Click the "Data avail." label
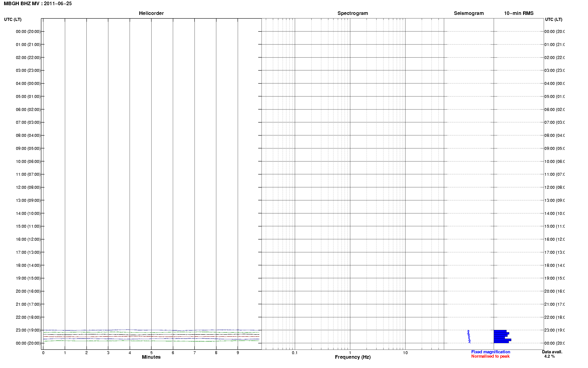Screen dimensions: 588x368 pyautogui.click(x=552, y=352)
